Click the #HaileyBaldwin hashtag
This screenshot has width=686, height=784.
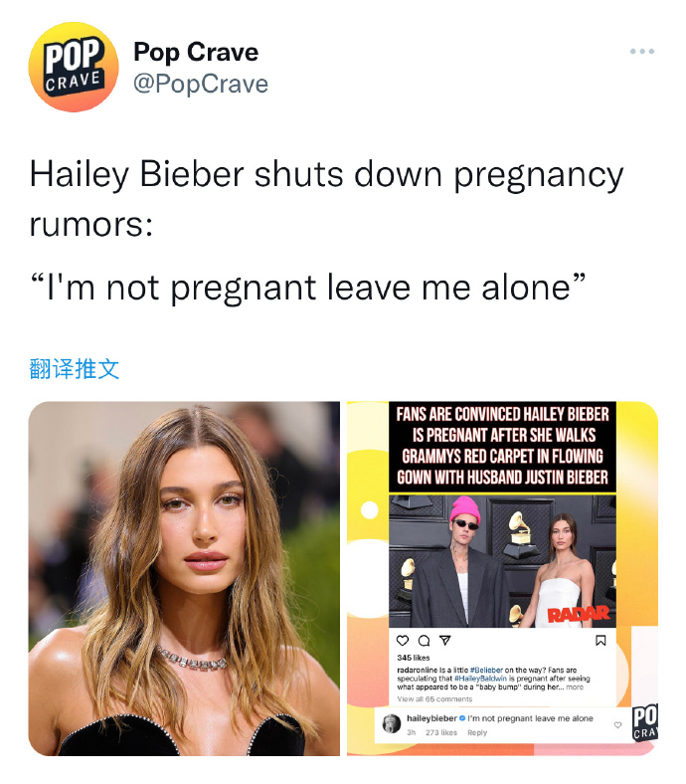(480, 679)
